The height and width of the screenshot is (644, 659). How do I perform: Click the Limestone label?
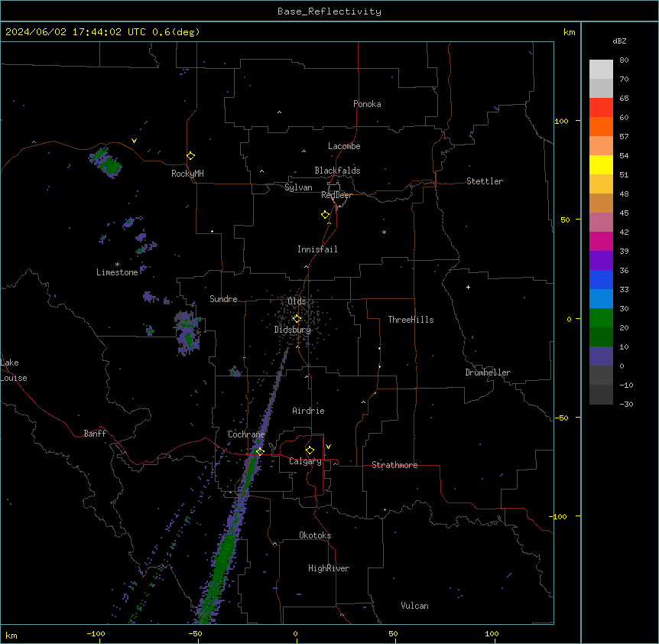click(x=117, y=272)
